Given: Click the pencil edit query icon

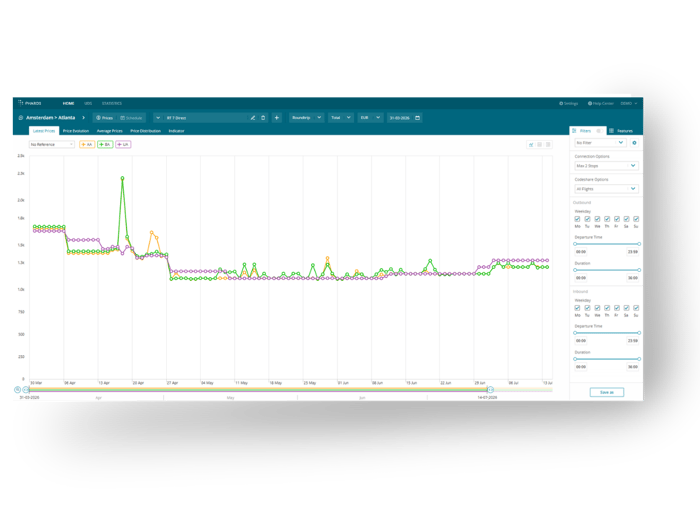Looking at the screenshot, I should pyautogui.click(x=253, y=118).
